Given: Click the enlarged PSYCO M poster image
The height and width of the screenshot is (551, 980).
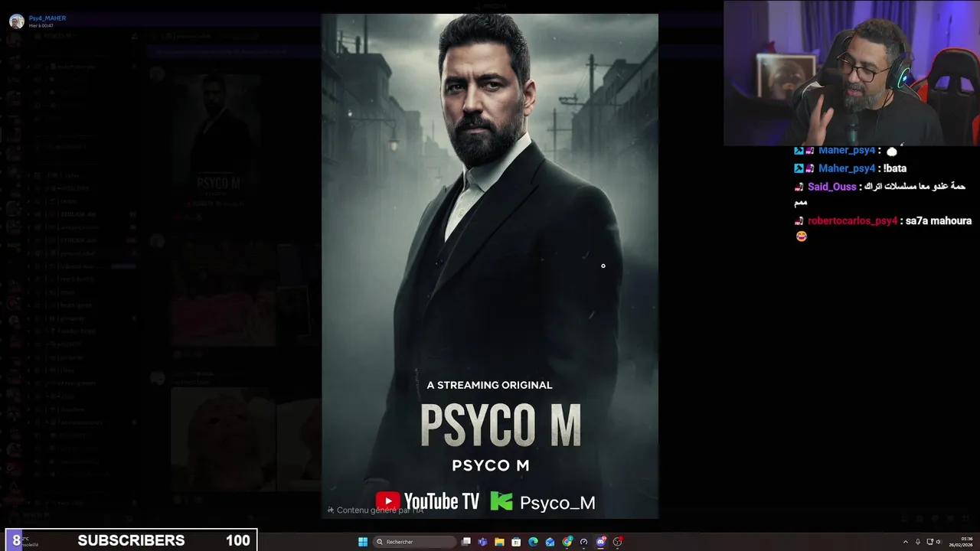Looking at the screenshot, I should pos(490,266).
